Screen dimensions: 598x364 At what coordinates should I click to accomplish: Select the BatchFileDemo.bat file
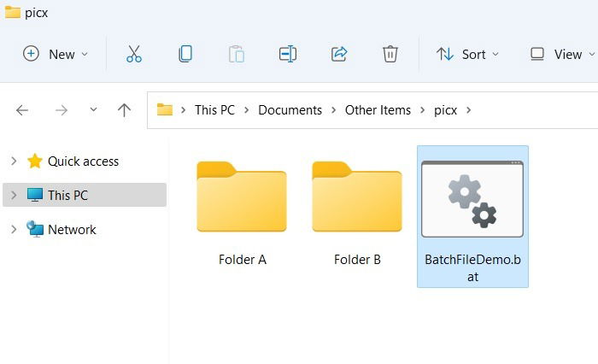(x=472, y=216)
